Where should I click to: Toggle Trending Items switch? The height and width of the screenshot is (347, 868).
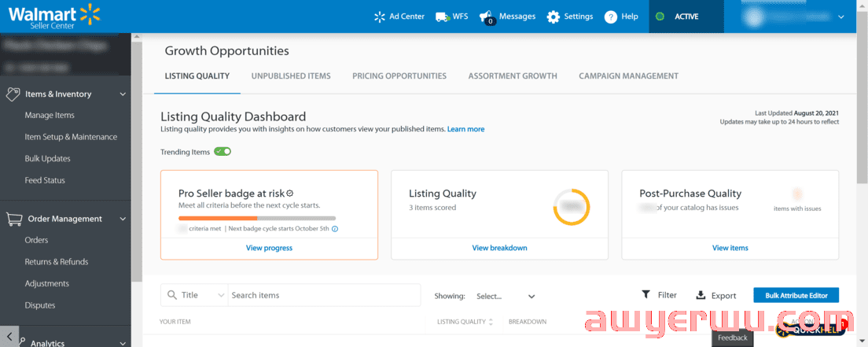coord(223,151)
